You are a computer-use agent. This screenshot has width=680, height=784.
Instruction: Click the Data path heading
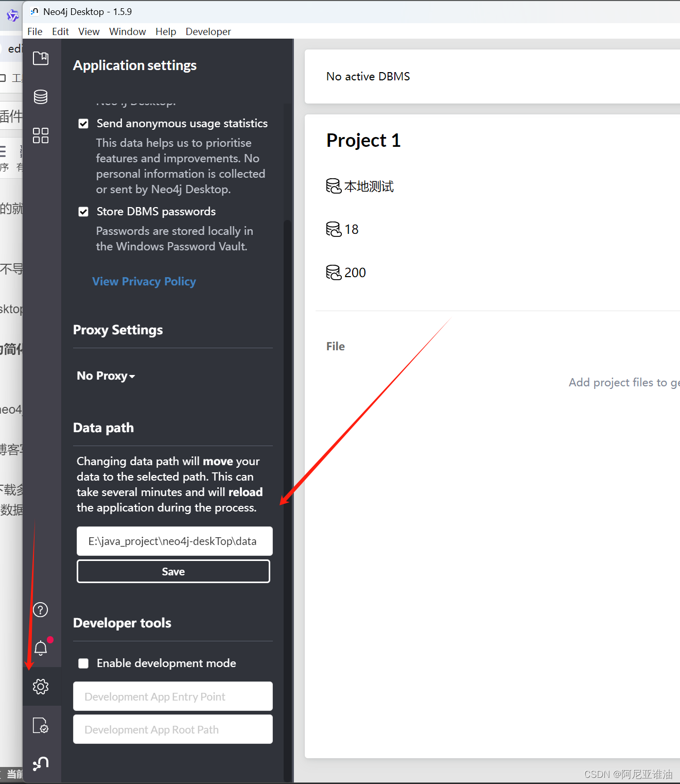[103, 428]
